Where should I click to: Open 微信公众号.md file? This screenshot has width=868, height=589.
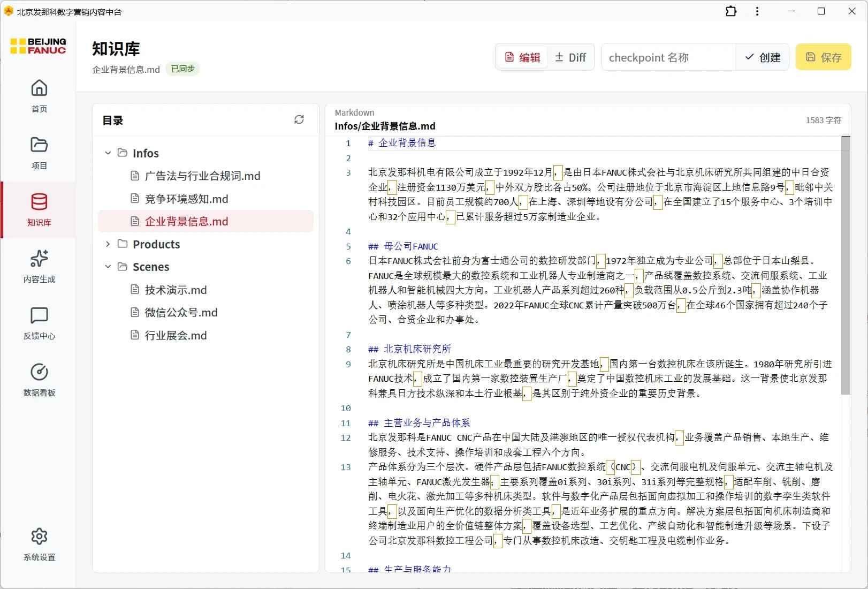[205, 312]
